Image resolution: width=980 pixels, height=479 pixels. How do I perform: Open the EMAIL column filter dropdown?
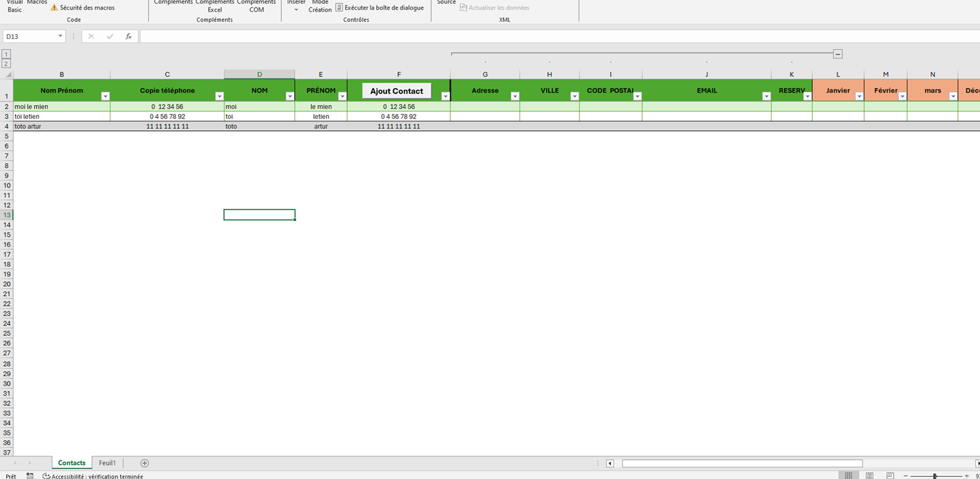pyautogui.click(x=765, y=97)
